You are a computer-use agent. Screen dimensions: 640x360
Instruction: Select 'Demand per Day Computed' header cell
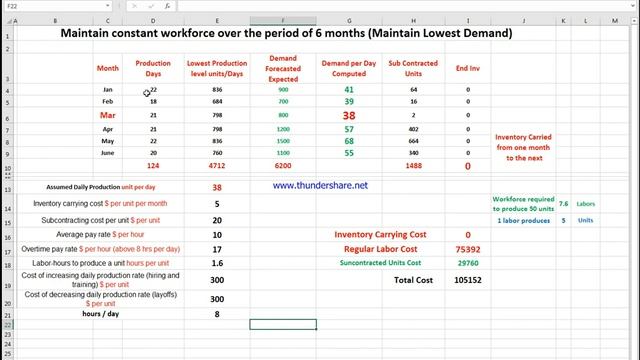349,68
